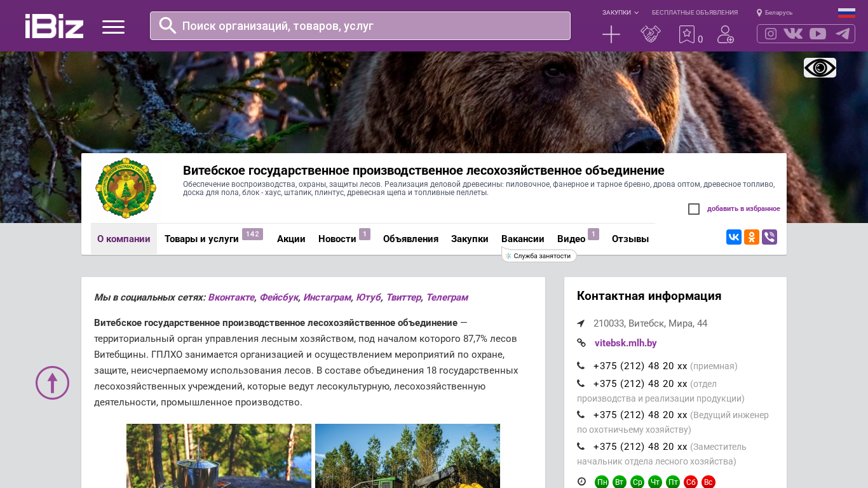Open the camping pot photo thumbnail

[x=219, y=456]
